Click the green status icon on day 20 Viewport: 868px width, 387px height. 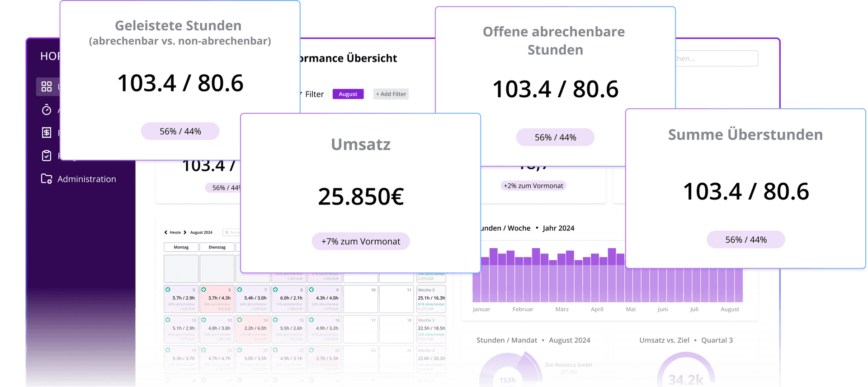pos(203,350)
